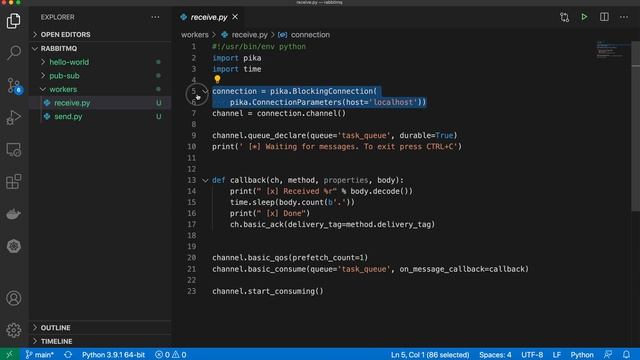Open the editor More Actions menu

point(624,17)
